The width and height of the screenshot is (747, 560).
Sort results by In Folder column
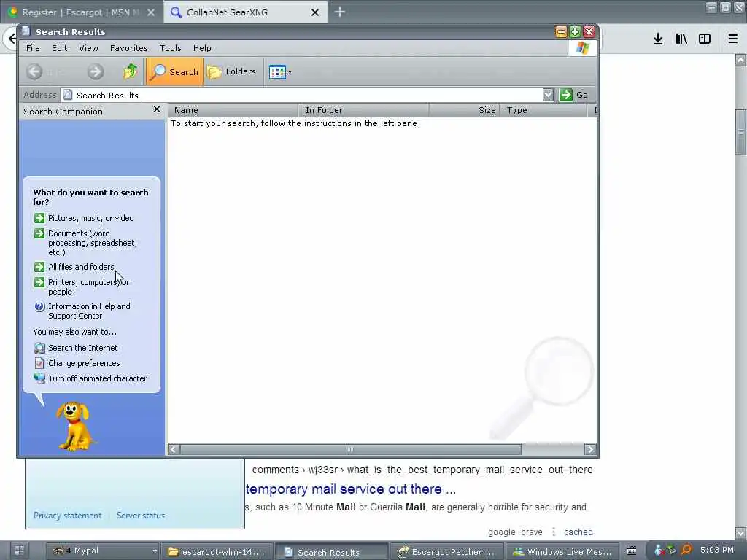(363, 111)
